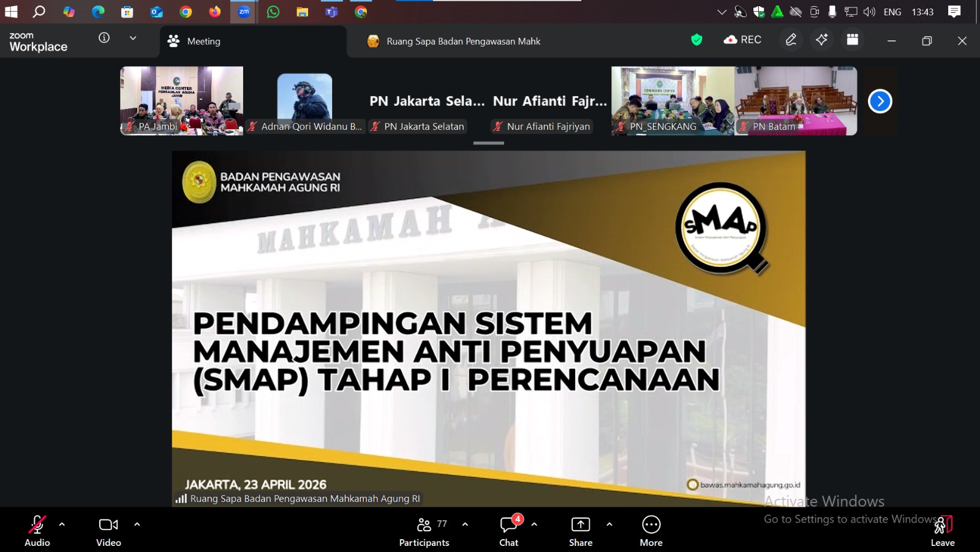
Task: Open Firefox from the taskbar
Action: 215,12
